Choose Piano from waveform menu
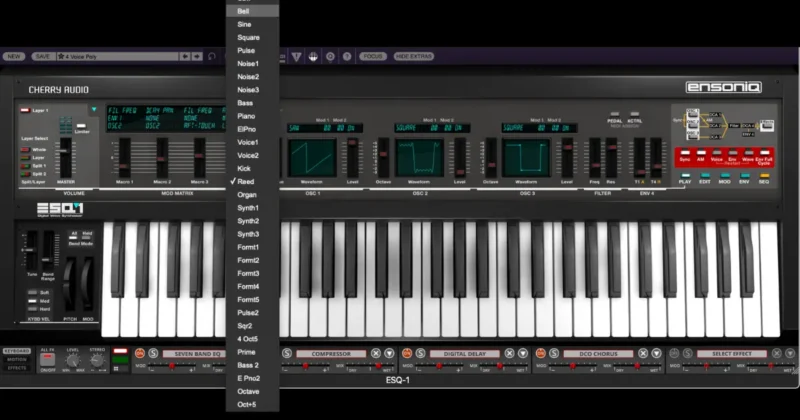This screenshot has height=420, width=800. 253,116
